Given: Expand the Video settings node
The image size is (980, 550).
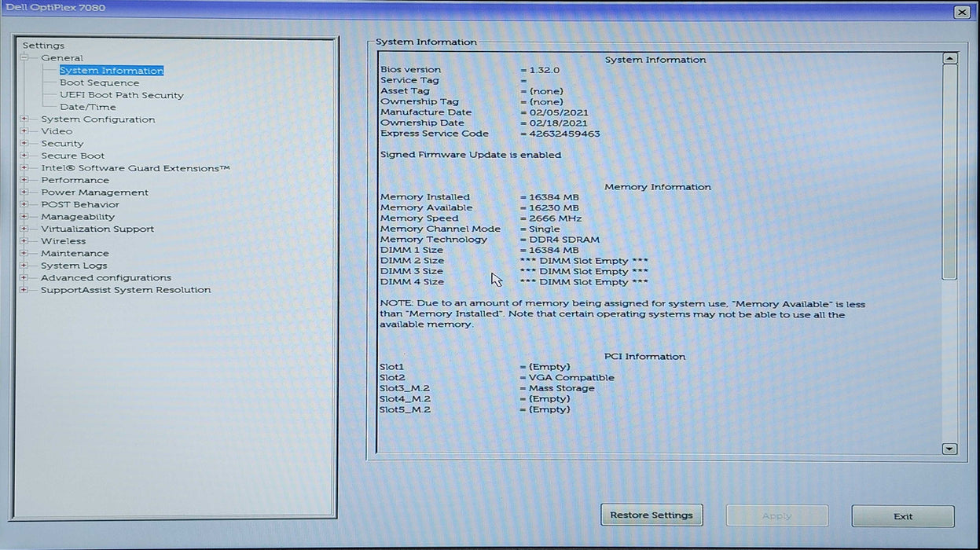Looking at the screenshot, I should point(24,131).
